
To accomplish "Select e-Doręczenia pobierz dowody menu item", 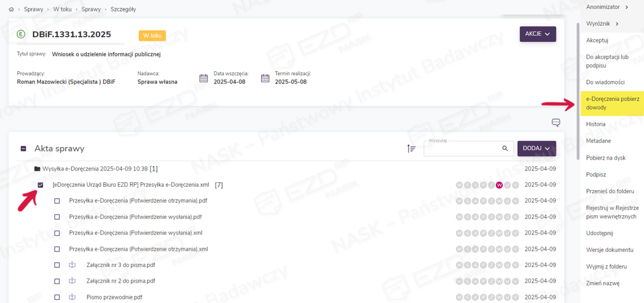I will tap(612, 103).
